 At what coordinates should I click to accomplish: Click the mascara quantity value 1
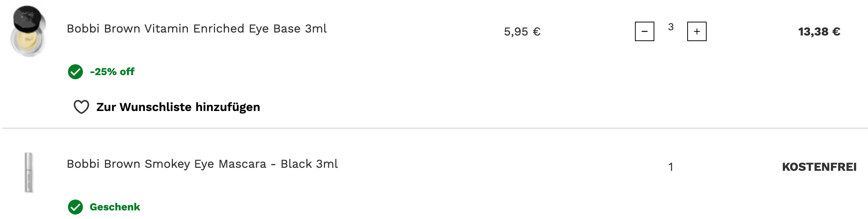point(671,167)
